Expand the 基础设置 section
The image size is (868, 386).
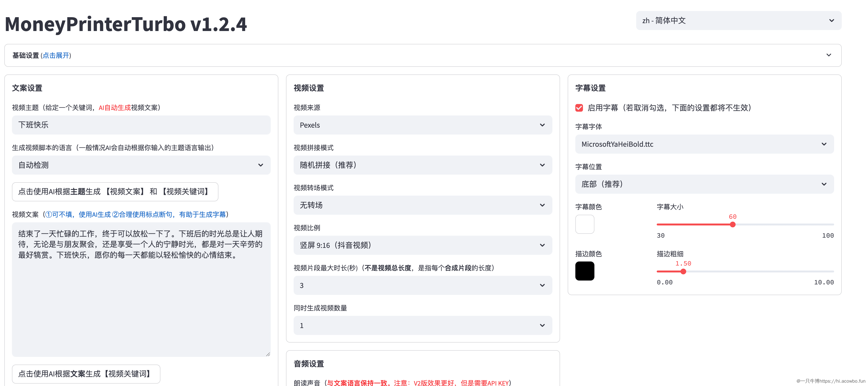click(x=423, y=55)
